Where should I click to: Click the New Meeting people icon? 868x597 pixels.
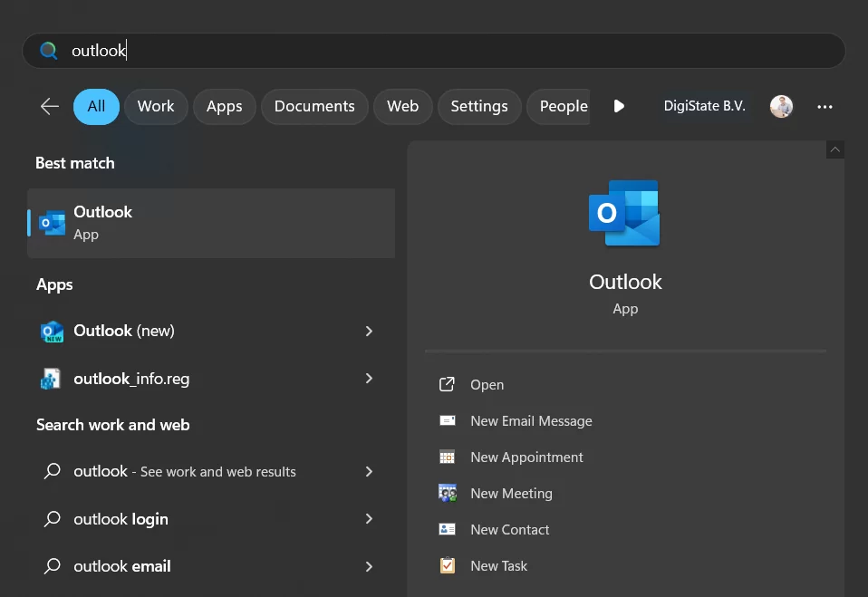[448, 493]
